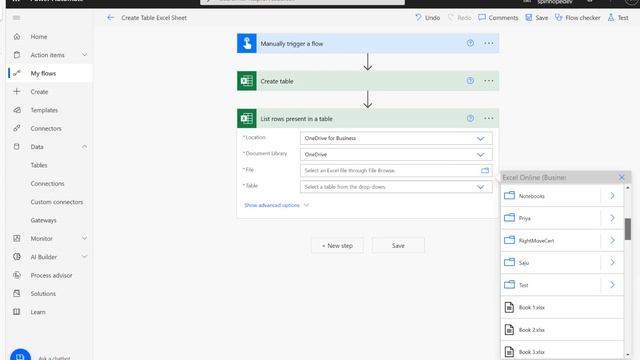Click the Save button below the flow
The image size is (640, 360).
coord(398,246)
